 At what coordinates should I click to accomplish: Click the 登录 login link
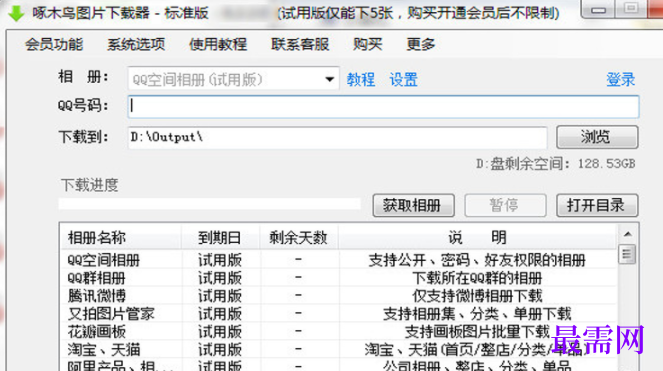pos(620,80)
